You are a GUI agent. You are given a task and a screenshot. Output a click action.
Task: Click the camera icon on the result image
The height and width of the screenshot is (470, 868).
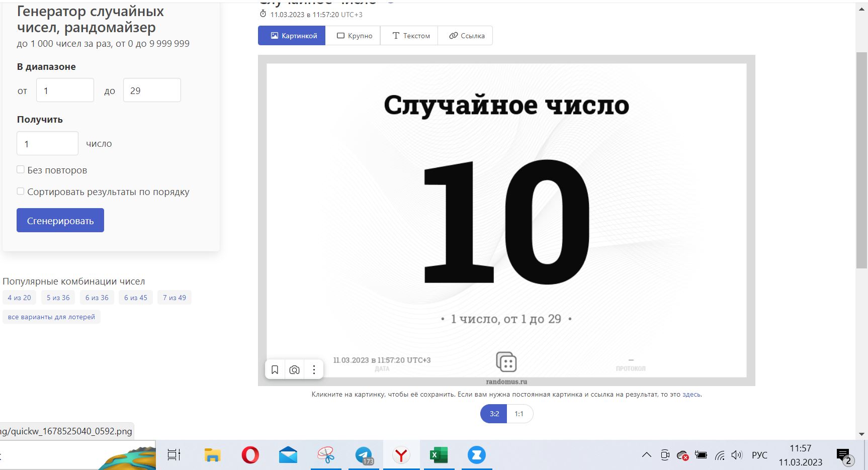294,370
